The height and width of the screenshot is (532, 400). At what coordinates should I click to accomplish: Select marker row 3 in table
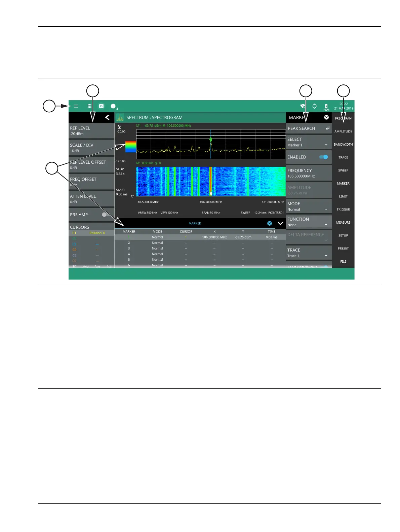[200, 249]
